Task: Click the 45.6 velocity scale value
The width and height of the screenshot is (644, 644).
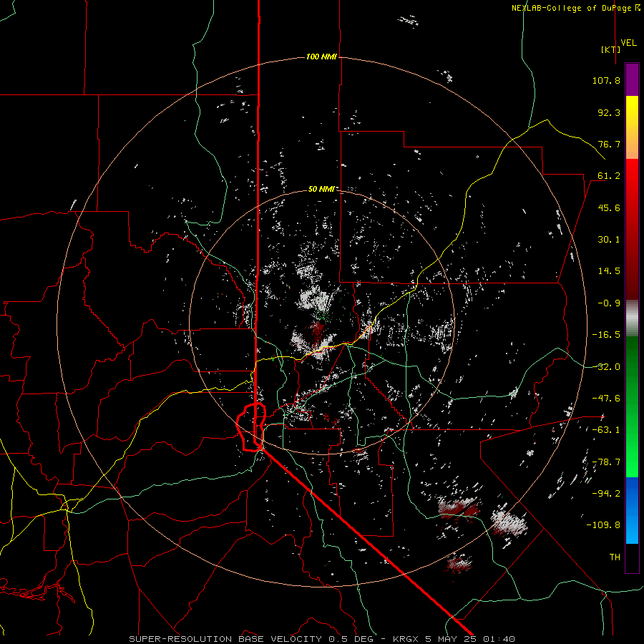Action: (609, 208)
